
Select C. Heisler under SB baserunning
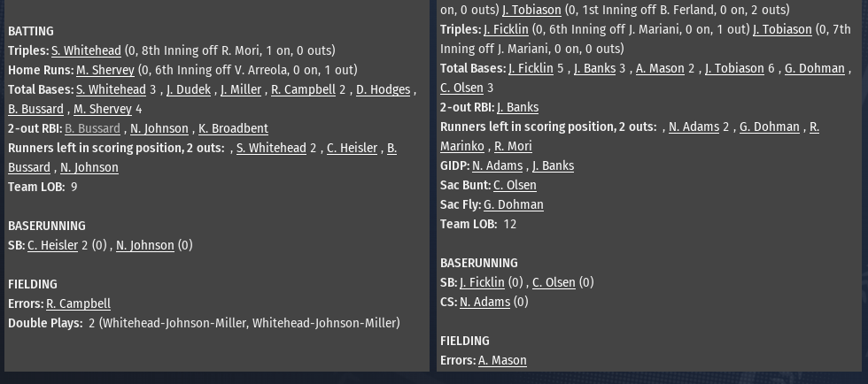tap(52, 246)
